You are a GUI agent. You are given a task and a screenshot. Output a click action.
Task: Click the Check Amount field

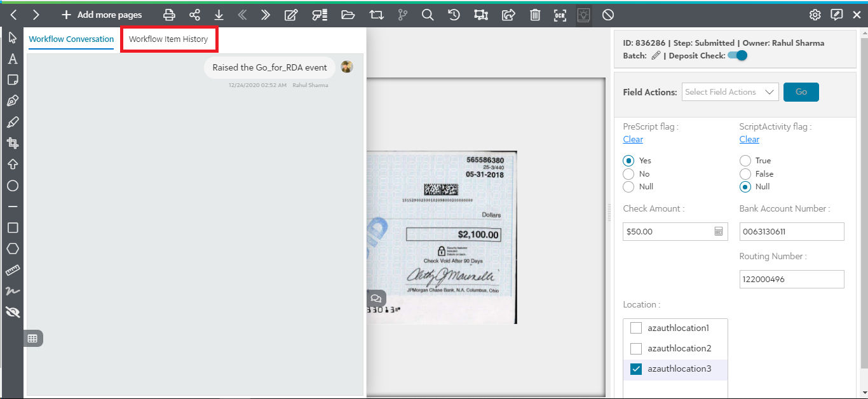pos(675,231)
